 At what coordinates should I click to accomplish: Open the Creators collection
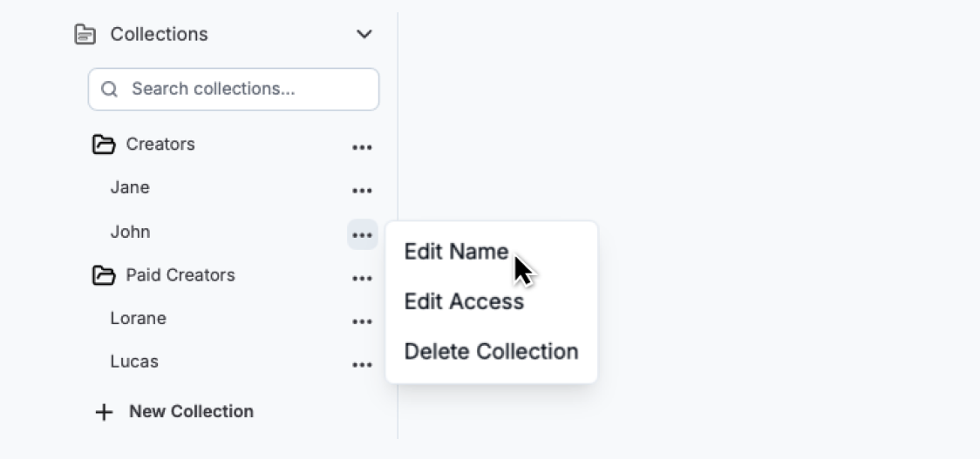pyautogui.click(x=160, y=145)
